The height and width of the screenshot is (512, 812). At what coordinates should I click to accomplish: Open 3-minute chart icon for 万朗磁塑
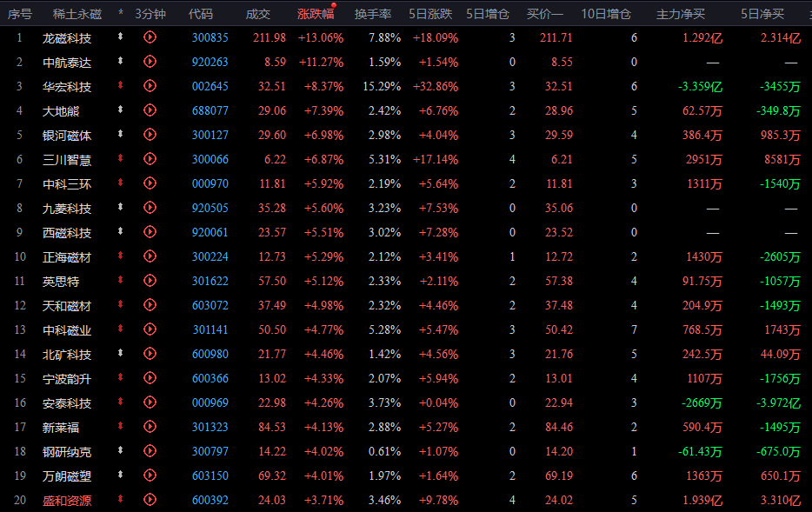click(x=150, y=475)
